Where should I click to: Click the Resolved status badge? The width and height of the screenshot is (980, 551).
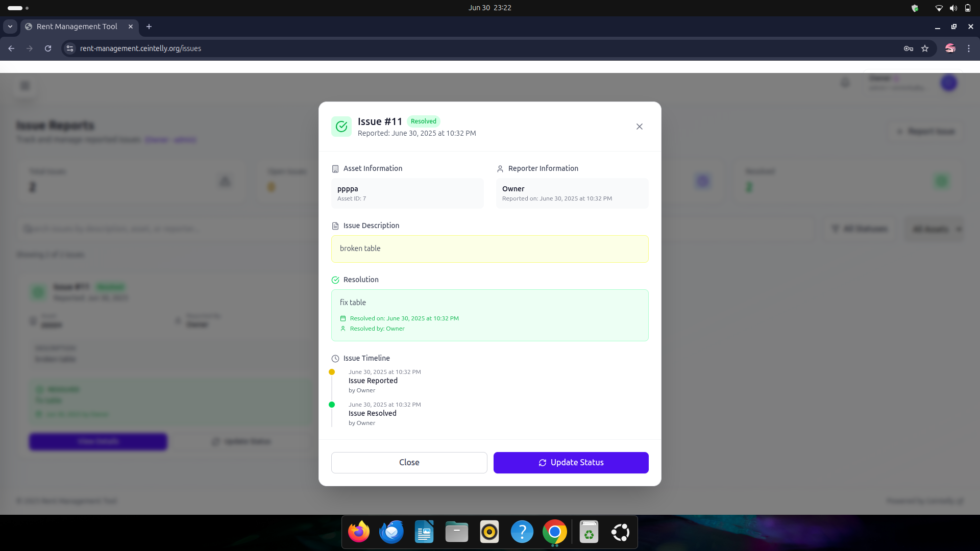423,121
